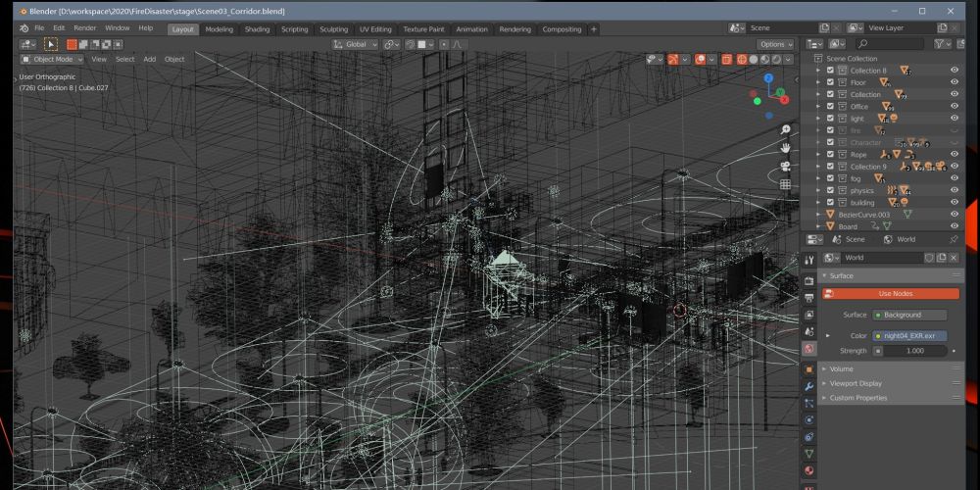Viewport: 980px width, 490px height.
Task: Click the blue Z axis on the gizmo
Action: [768, 78]
